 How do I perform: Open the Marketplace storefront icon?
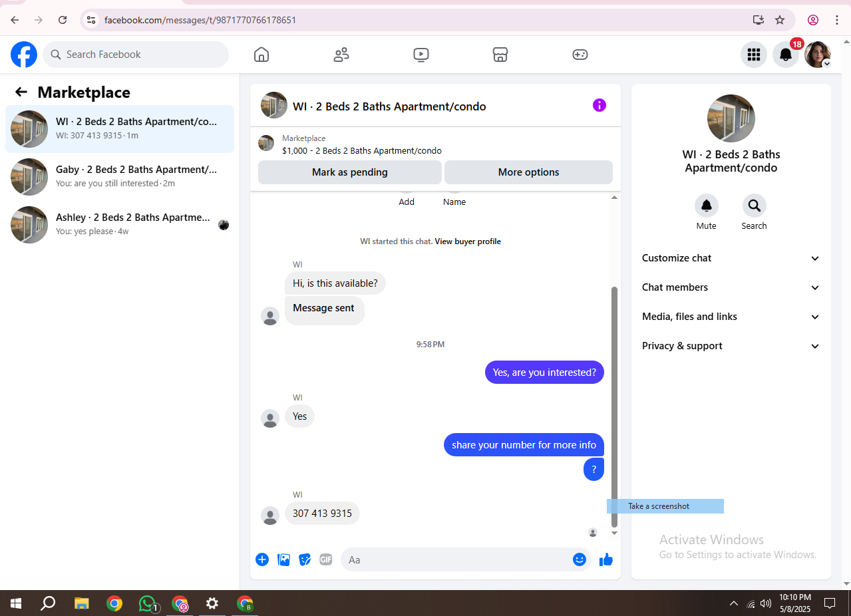(x=500, y=55)
